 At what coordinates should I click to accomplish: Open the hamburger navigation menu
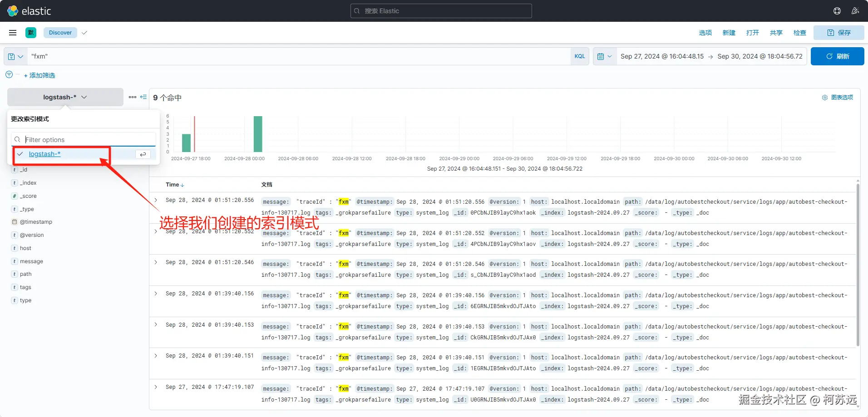[13, 33]
